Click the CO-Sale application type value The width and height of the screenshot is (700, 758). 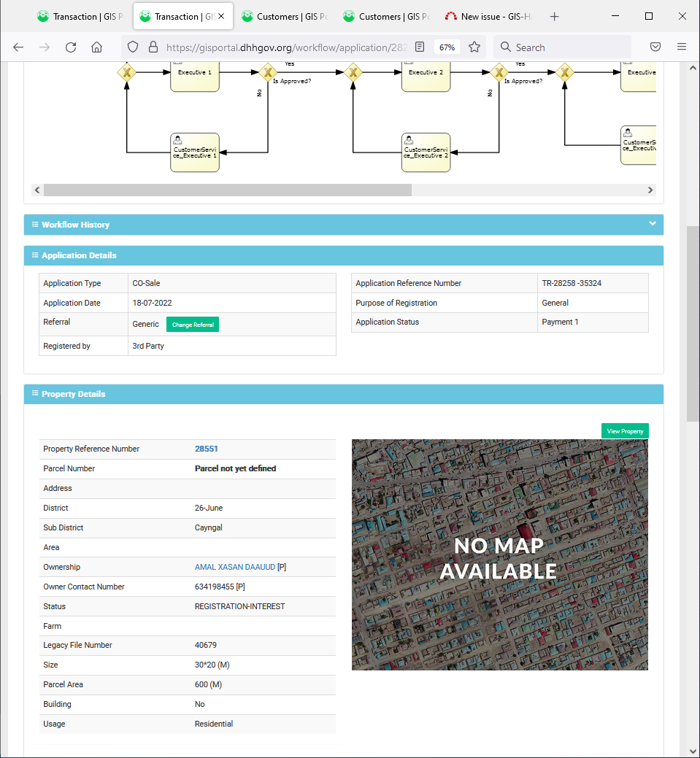click(146, 283)
